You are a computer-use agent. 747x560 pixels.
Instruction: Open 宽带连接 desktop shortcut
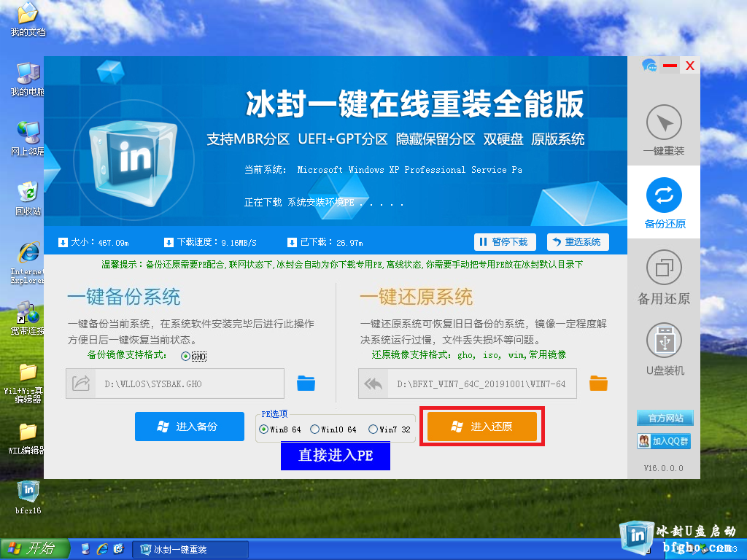28,319
